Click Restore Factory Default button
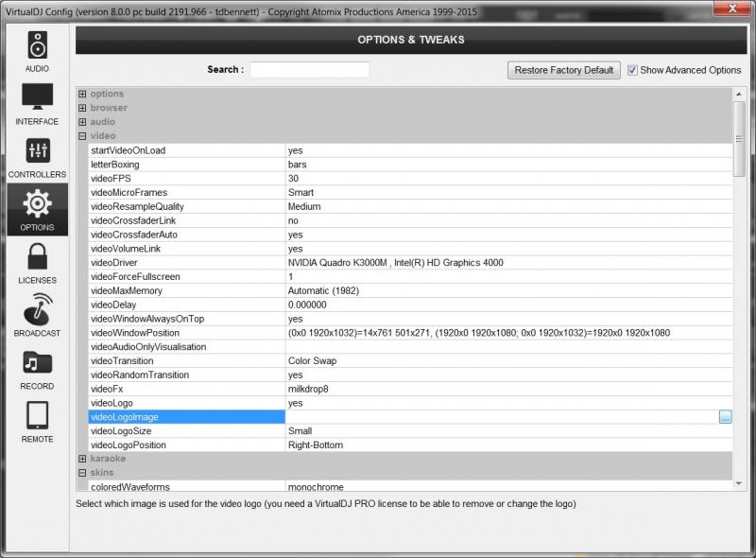This screenshot has width=756, height=558. tap(564, 70)
